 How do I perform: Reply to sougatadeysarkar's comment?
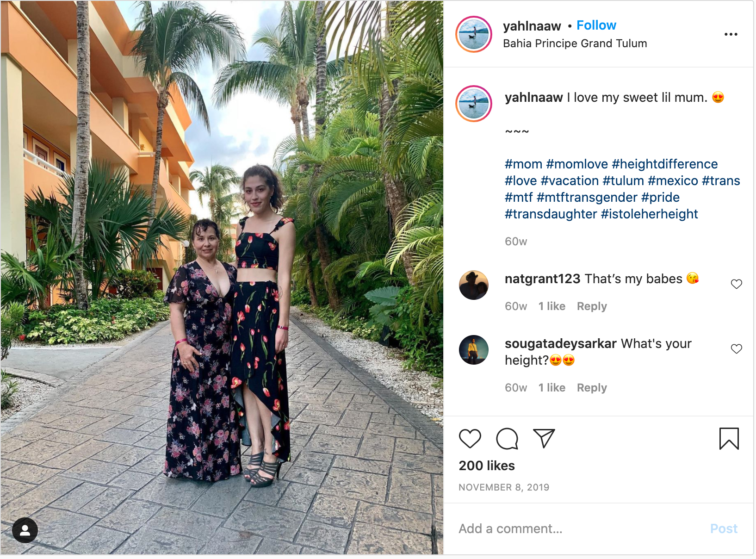[x=592, y=388]
